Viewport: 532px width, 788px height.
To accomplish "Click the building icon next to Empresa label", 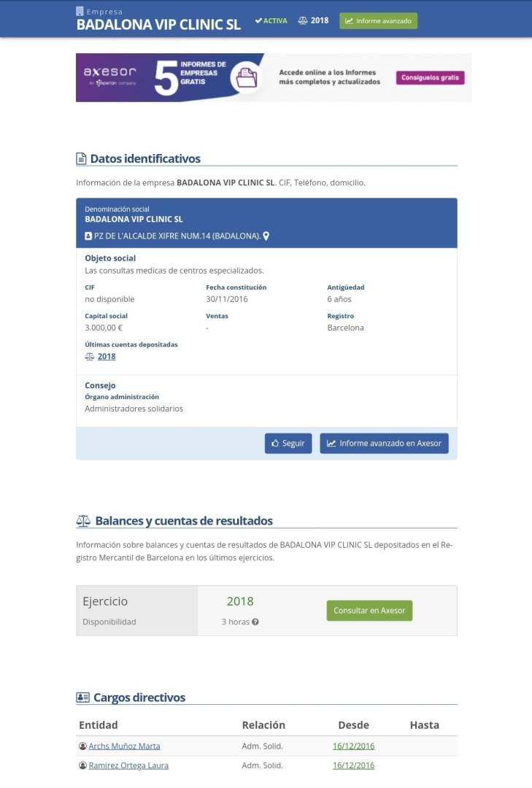I will [x=80, y=11].
